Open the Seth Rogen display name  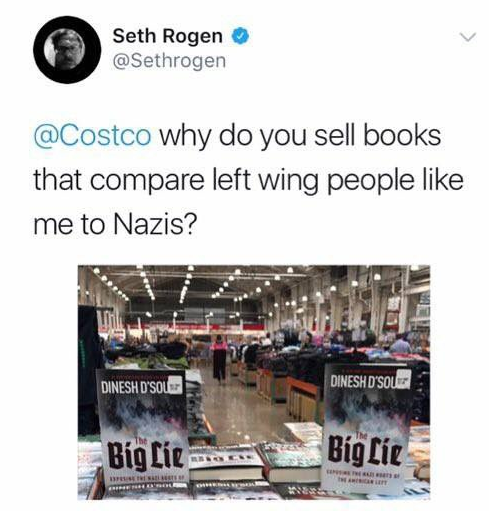tap(167, 36)
